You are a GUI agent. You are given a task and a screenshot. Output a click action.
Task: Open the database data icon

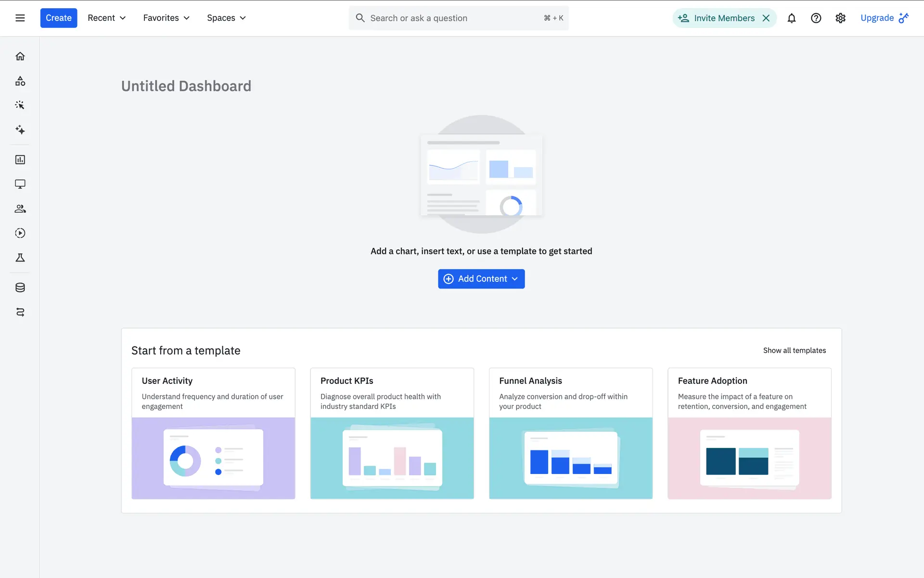(x=20, y=288)
